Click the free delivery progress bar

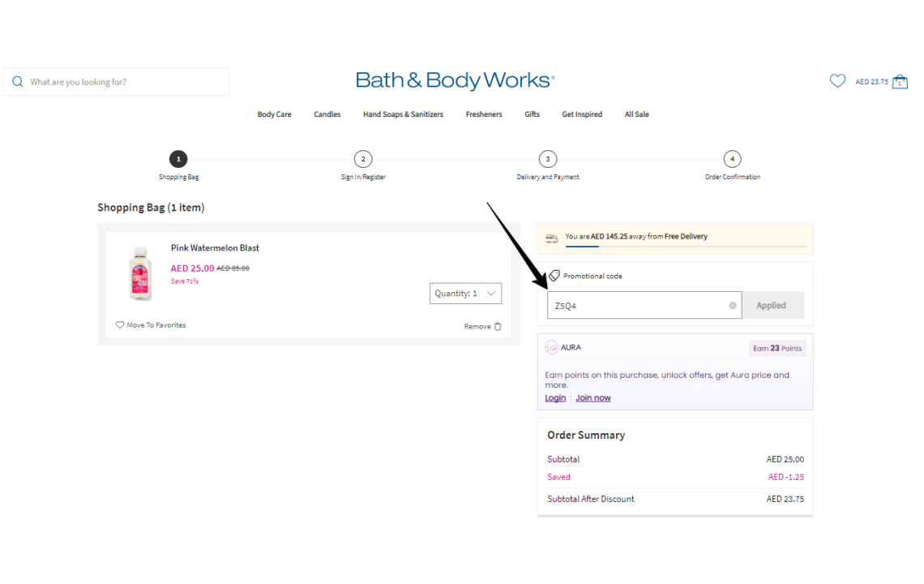point(686,246)
